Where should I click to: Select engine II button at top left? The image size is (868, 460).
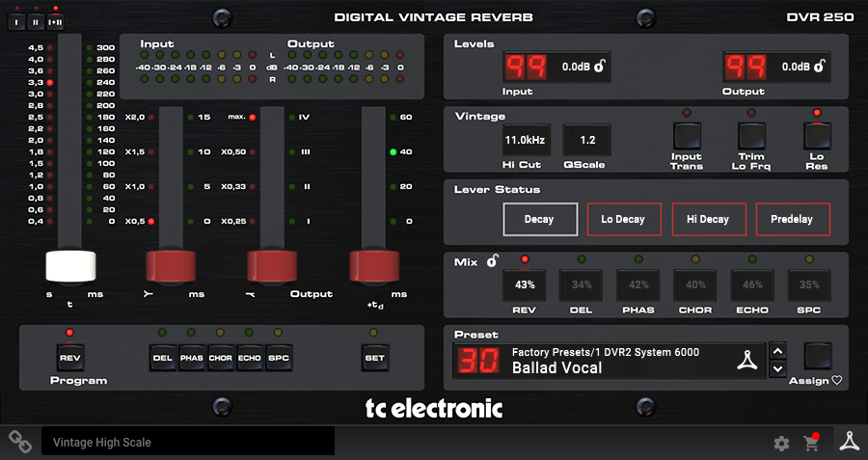coord(36,22)
